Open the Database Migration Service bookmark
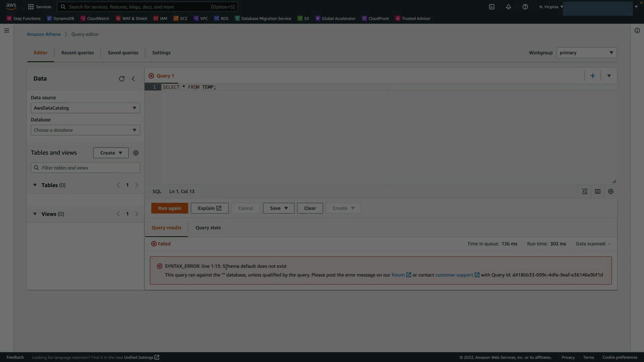This screenshot has height=362, width=644. 263,19
